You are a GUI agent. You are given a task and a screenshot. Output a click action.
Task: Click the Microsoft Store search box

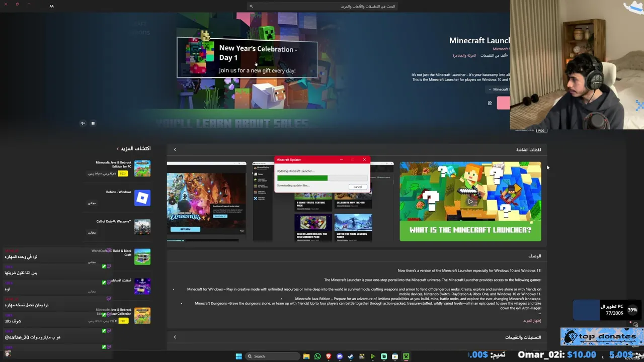coord(322,6)
